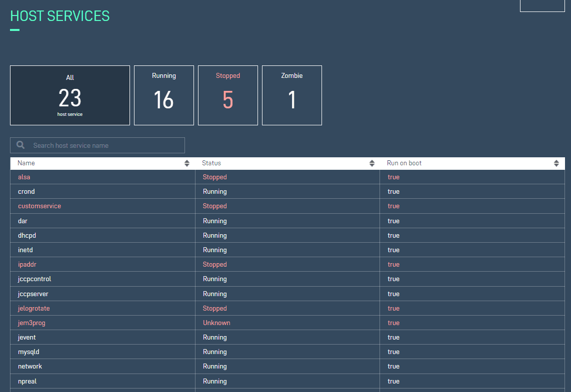Sort table by Name column arrows
The width and height of the screenshot is (571, 392).
click(x=187, y=163)
